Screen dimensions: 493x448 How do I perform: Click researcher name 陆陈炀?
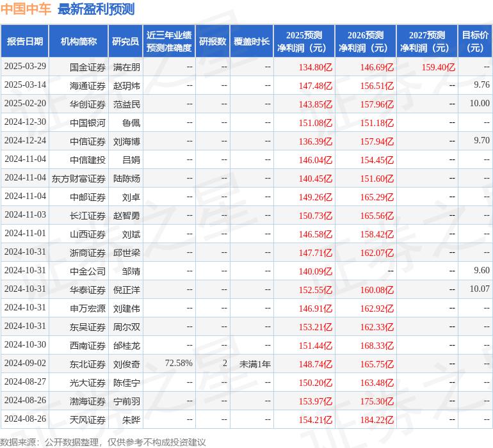127,179
